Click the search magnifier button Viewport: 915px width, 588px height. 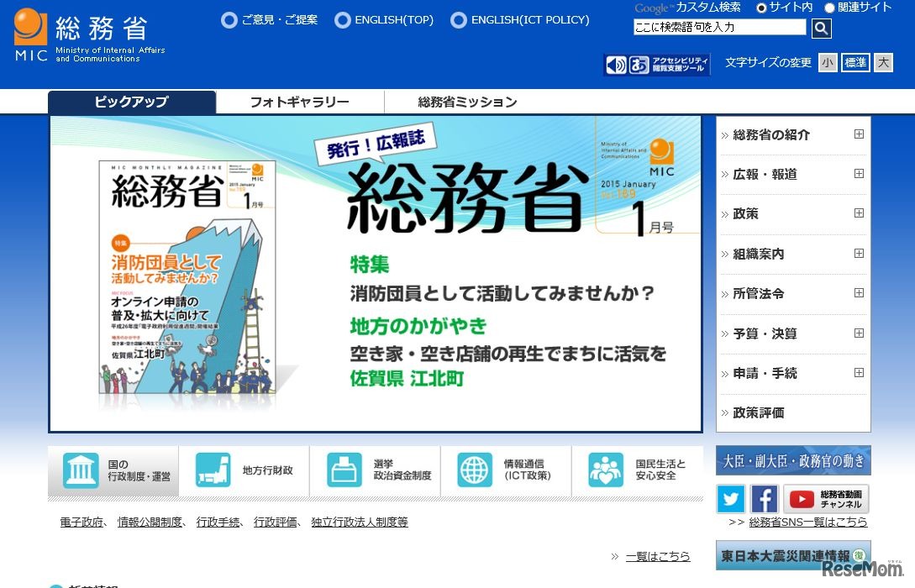tap(821, 28)
